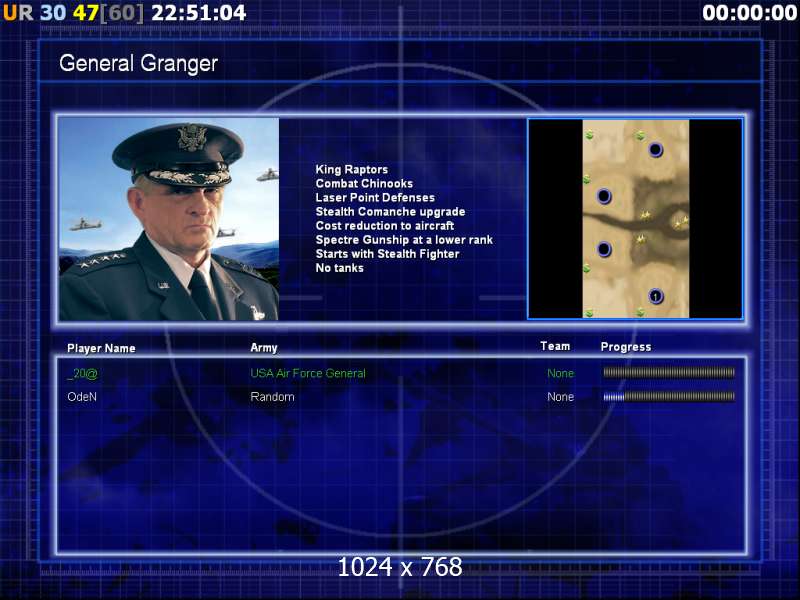
Task: Click the General Granger portrait
Action: click(x=168, y=218)
